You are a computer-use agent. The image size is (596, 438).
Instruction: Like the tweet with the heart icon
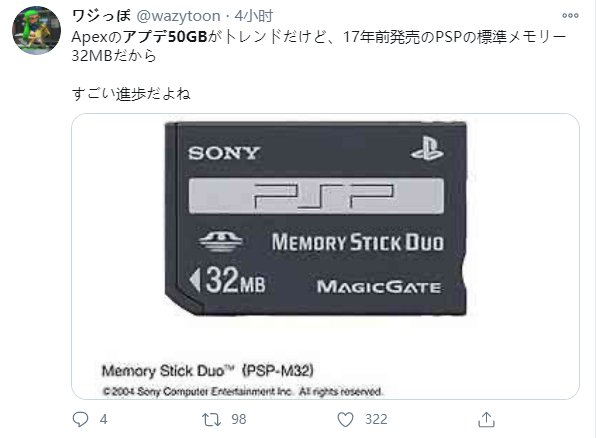click(346, 419)
